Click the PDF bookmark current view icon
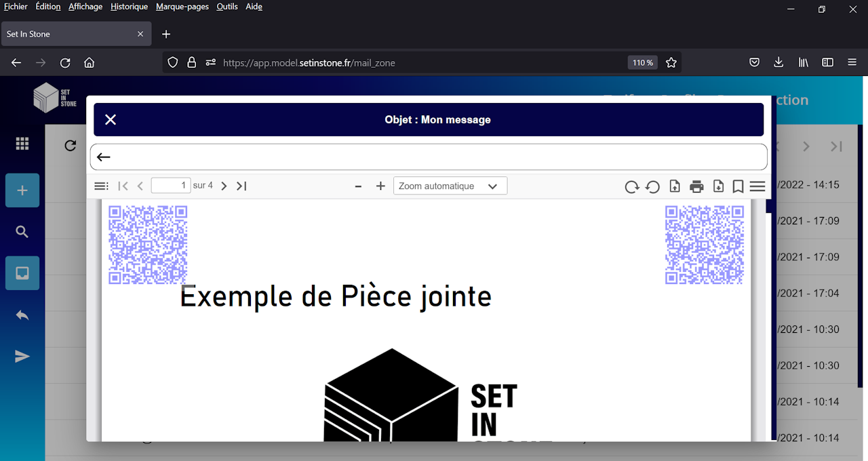868x461 pixels. [x=738, y=186]
